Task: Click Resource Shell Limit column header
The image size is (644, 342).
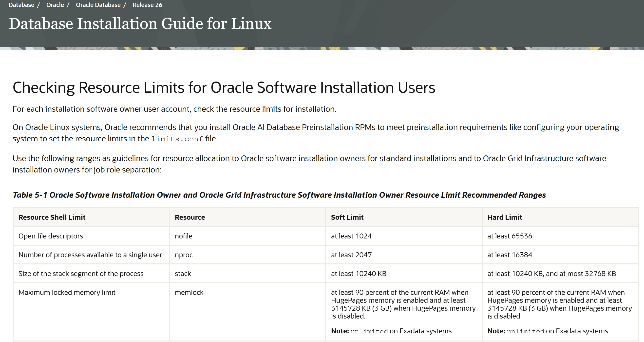Action: (x=52, y=217)
